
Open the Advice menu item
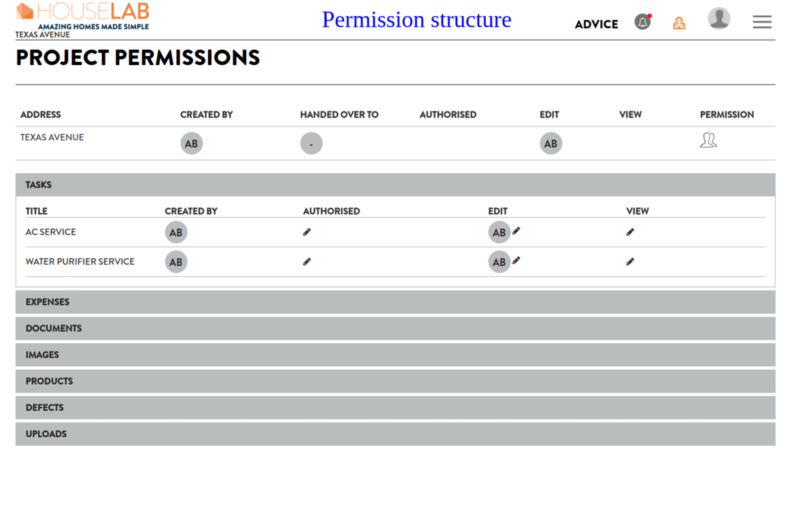pyautogui.click(x=596, y=24)
